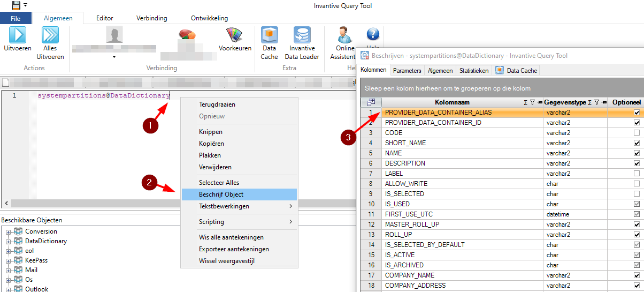Open the Scripting submenu

click(x=239, y=222)
